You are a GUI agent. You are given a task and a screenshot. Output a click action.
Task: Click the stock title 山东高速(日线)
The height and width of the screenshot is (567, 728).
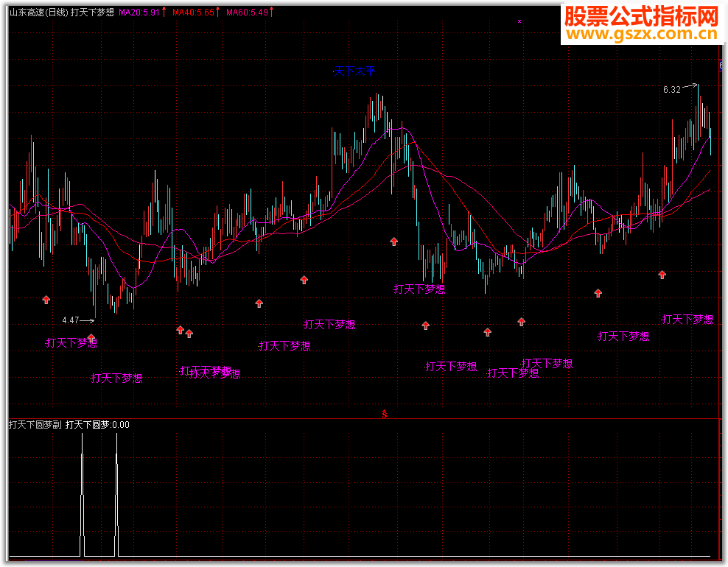pyautogui.click(x=39, y=13)
